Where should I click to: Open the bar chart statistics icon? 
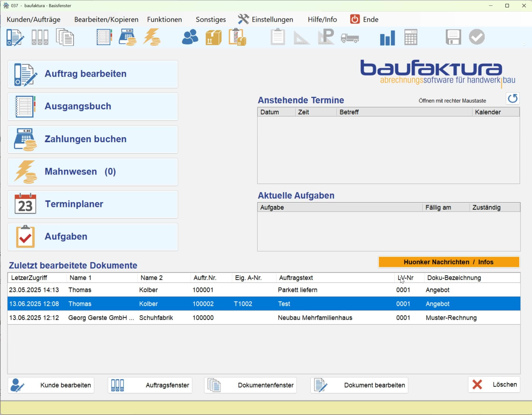tap(387, 37)
